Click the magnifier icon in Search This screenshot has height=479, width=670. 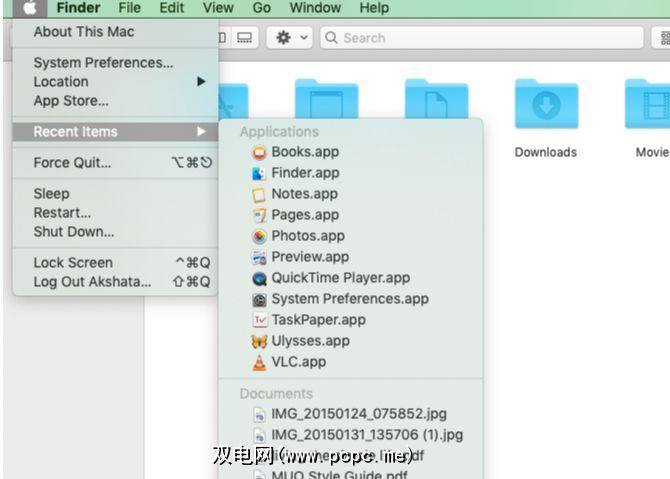(331, 38)
